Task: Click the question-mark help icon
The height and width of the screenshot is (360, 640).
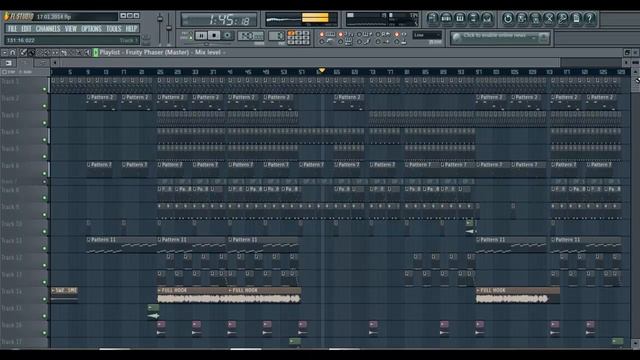Action: pos(590,18)
